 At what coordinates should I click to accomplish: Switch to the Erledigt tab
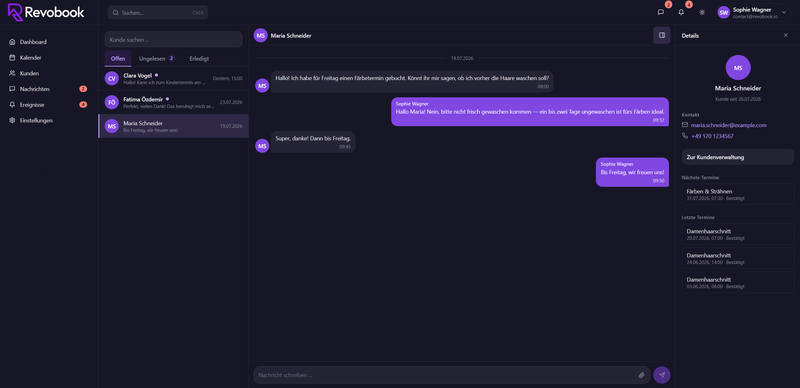point(199,59)
